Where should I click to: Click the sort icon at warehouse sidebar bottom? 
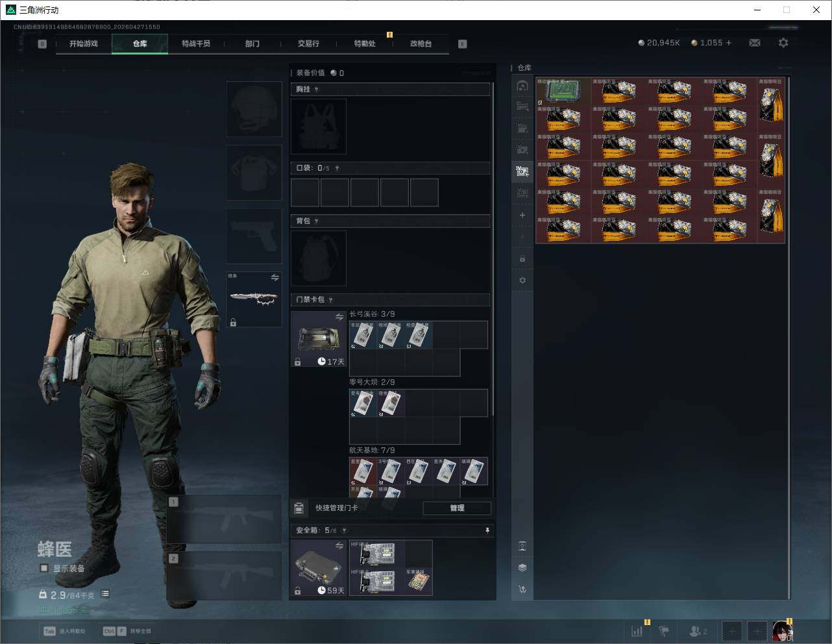pos(522,589)
